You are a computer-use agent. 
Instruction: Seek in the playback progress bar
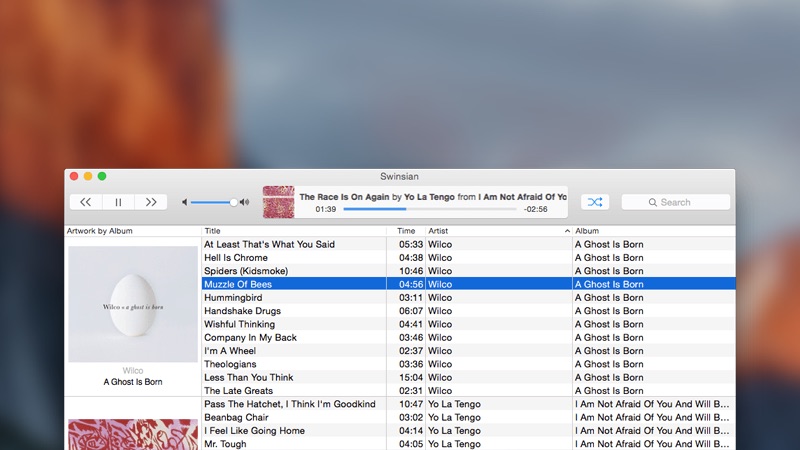coord(430,209)
